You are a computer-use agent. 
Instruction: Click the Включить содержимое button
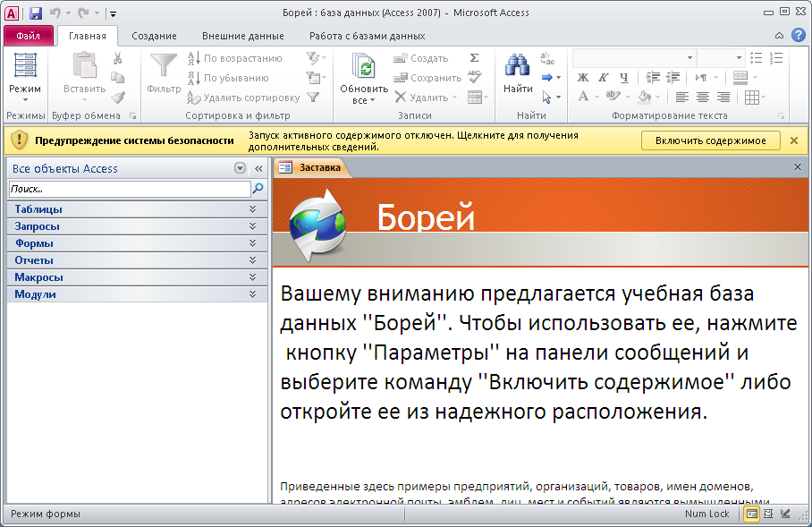click(710, 140)
